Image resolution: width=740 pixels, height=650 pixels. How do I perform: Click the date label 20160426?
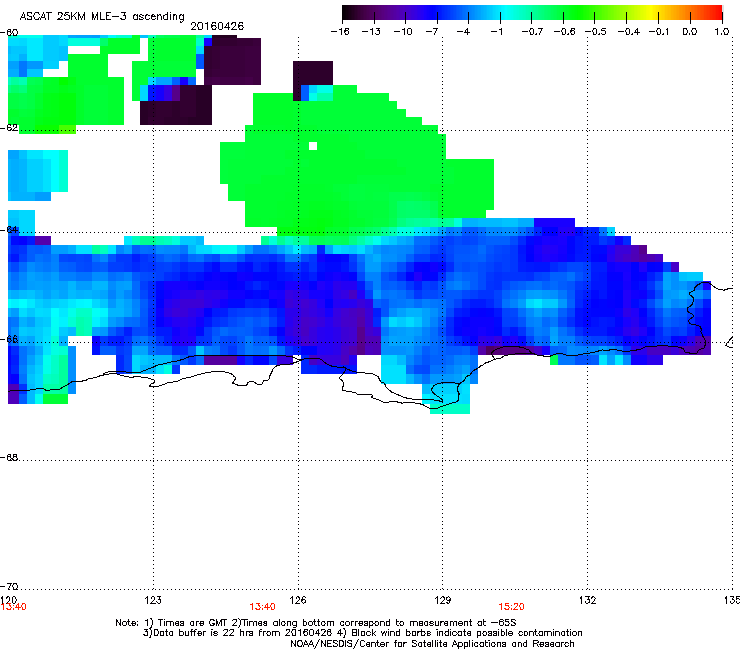point(217,26)
